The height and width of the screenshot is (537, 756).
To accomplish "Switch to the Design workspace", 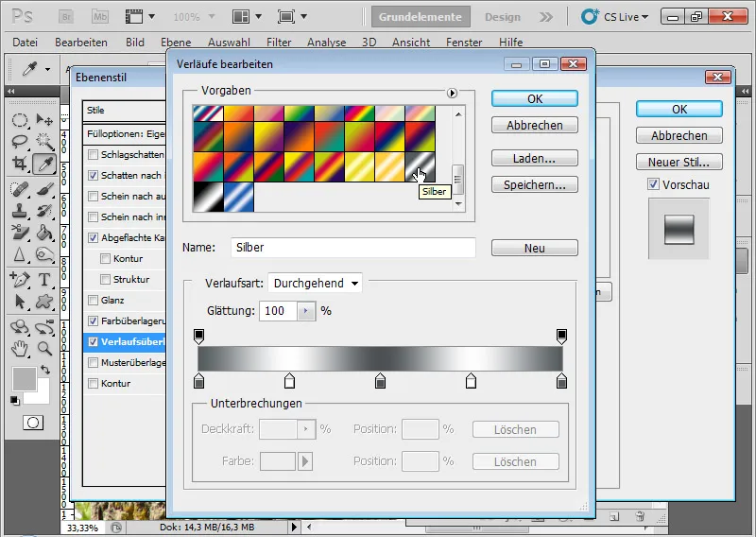I will (x=503, y=17).
